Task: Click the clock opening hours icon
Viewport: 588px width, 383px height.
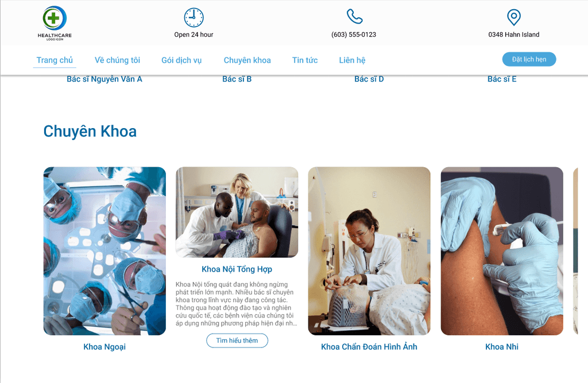Action: pos(194,17)
